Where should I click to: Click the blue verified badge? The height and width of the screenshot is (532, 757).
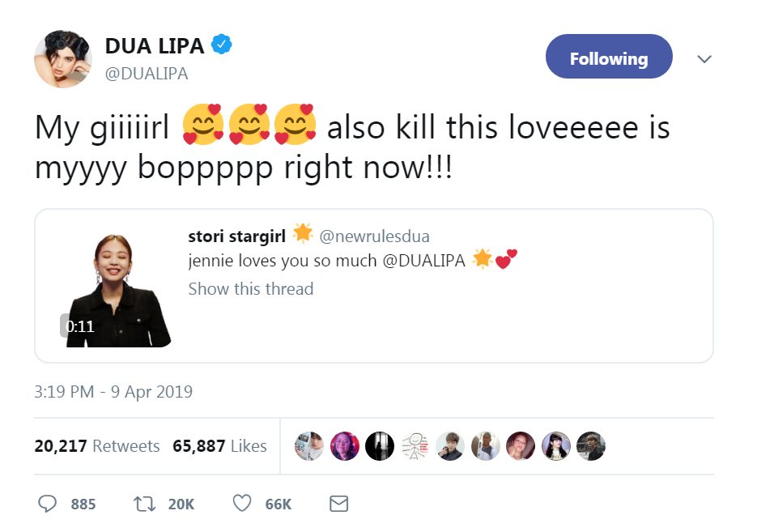click(x=222, y=46)
